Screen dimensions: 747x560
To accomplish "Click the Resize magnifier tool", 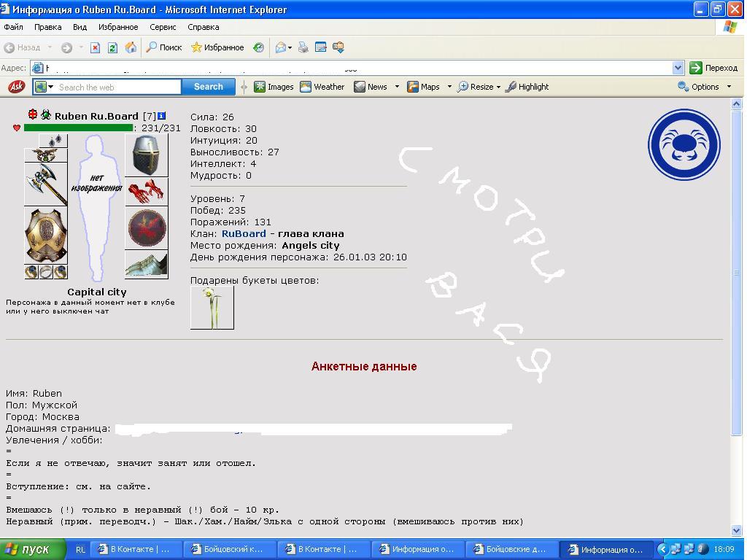I will 475,87.
